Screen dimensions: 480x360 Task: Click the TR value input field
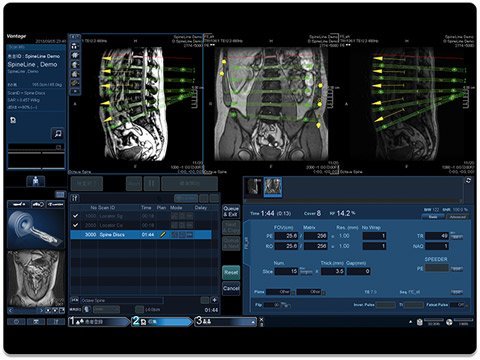point(437,236)
